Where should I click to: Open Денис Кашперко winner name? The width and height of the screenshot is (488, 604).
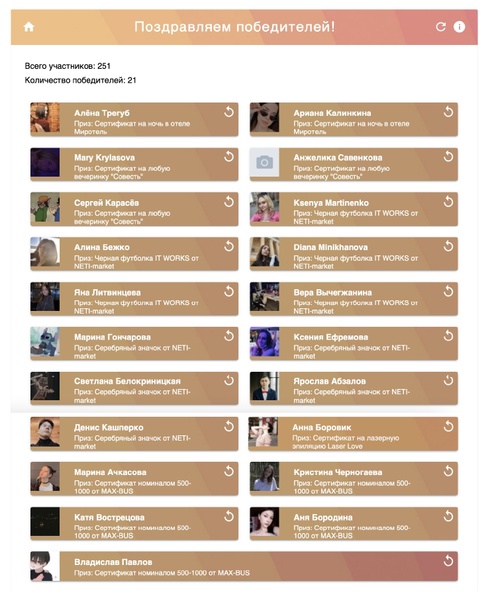pyautogui.click(x=109, y=428)
